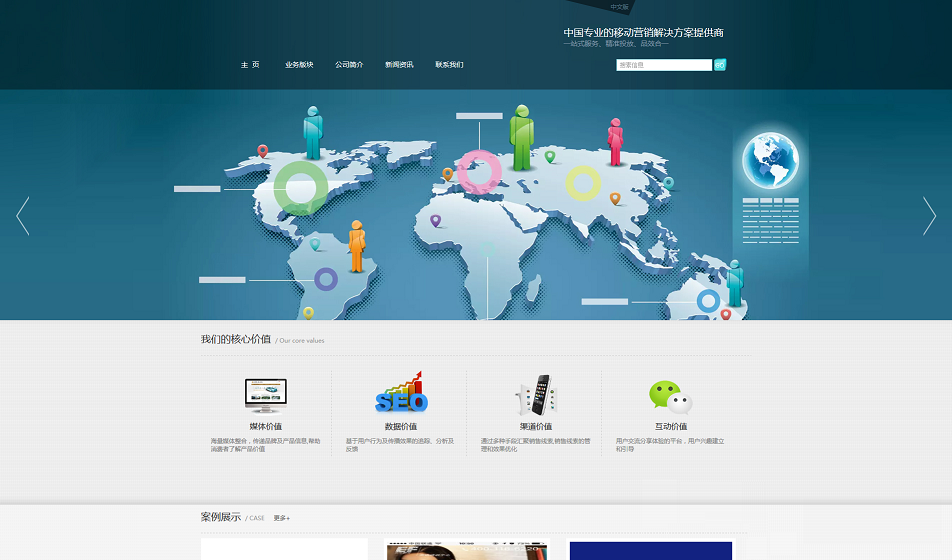
Task: Select the SEO chart icon
Action: pos(401,394)
